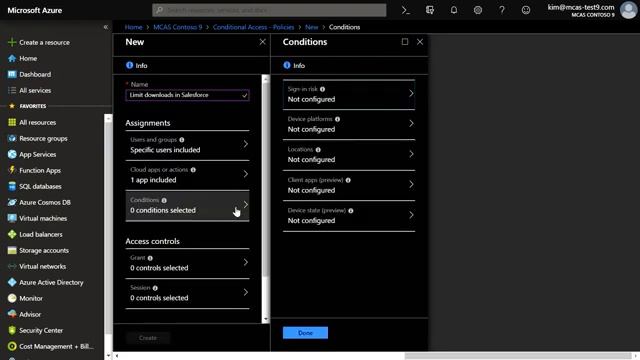Expand the Locations condition
Viewport: 640px width, 360px height.
349,155
